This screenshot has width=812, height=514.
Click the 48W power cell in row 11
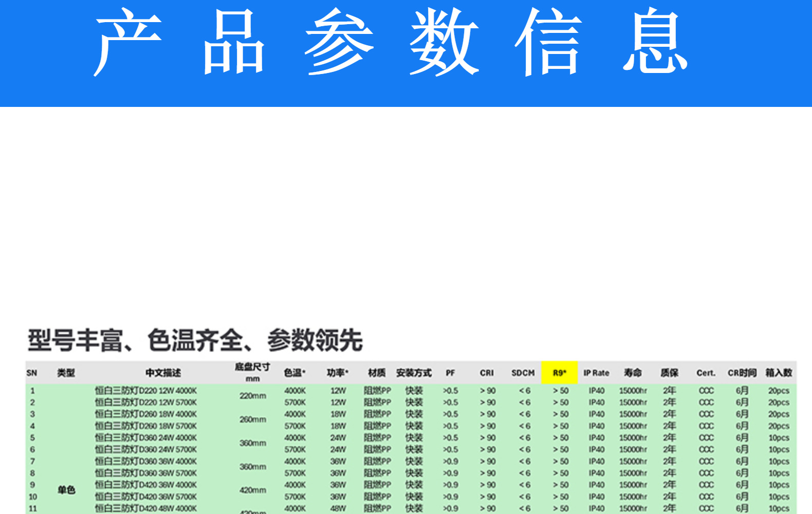coord(338,509)
